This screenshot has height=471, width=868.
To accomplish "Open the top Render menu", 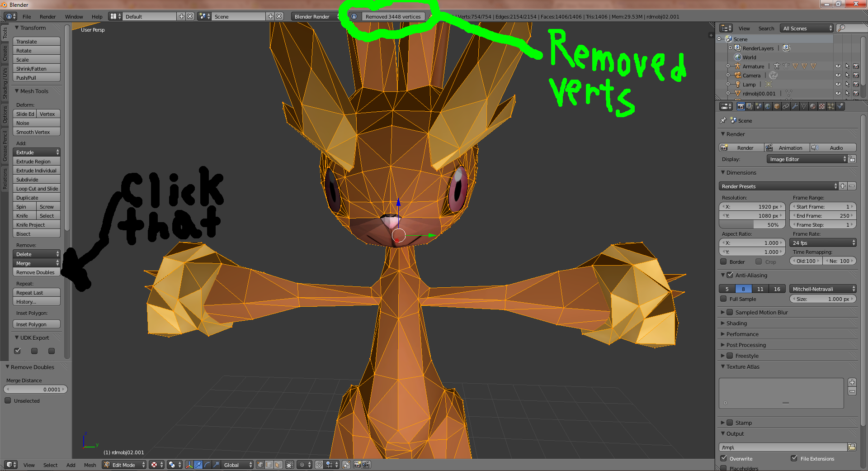I will point(47,17).
